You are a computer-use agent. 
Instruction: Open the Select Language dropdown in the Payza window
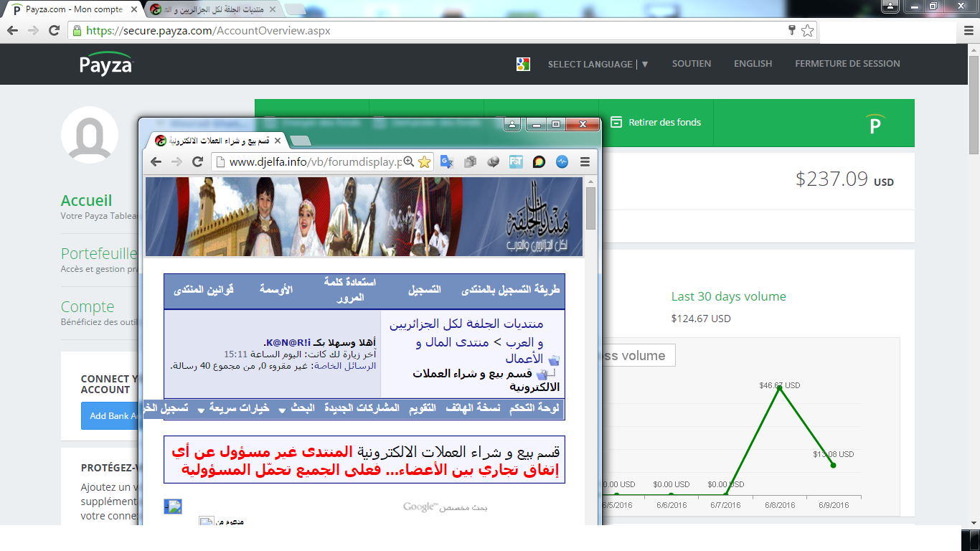[x=598, y=64]
